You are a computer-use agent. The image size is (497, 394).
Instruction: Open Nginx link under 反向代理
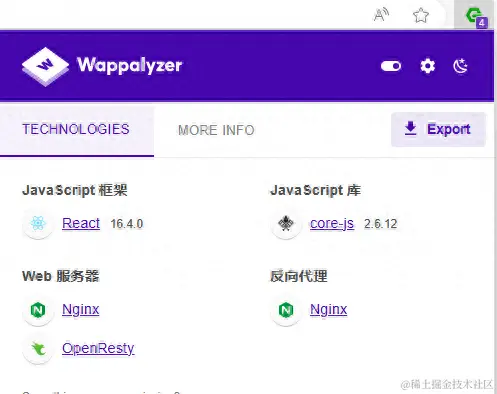coord(329,310)
